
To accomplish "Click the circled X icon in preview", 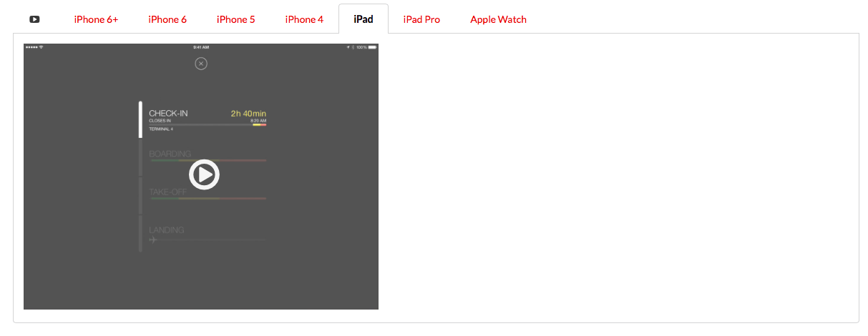I will pos(201,64).
